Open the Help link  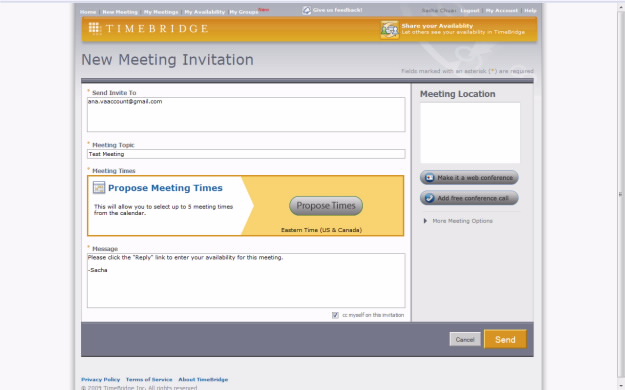(530, 10)
